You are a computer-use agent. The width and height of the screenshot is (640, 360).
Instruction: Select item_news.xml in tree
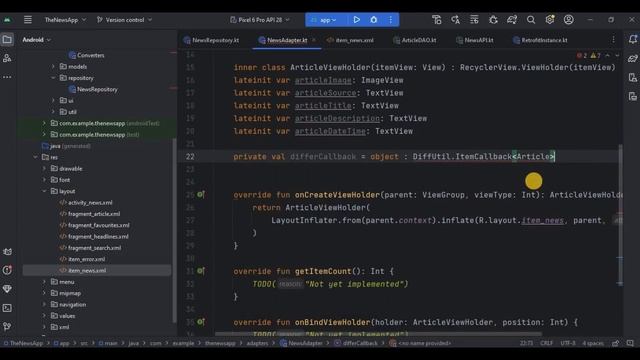[82, 271]
